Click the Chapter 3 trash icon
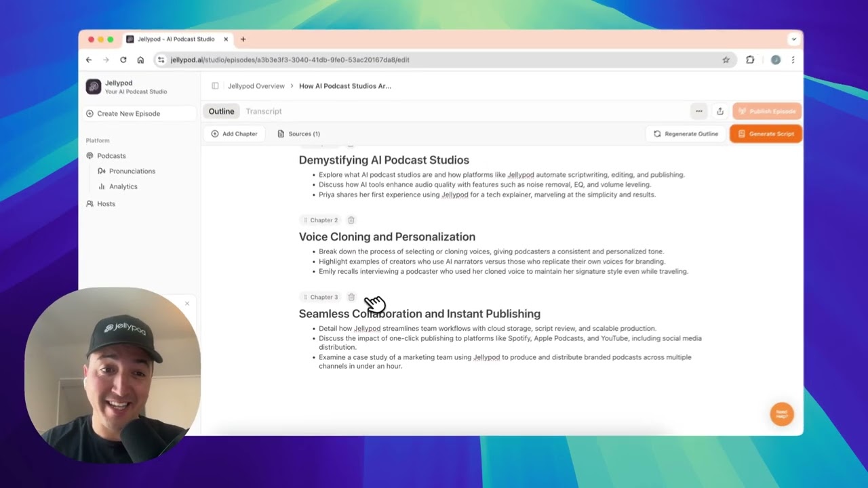Viewport: 868px width, 488px height. (351, 297)
